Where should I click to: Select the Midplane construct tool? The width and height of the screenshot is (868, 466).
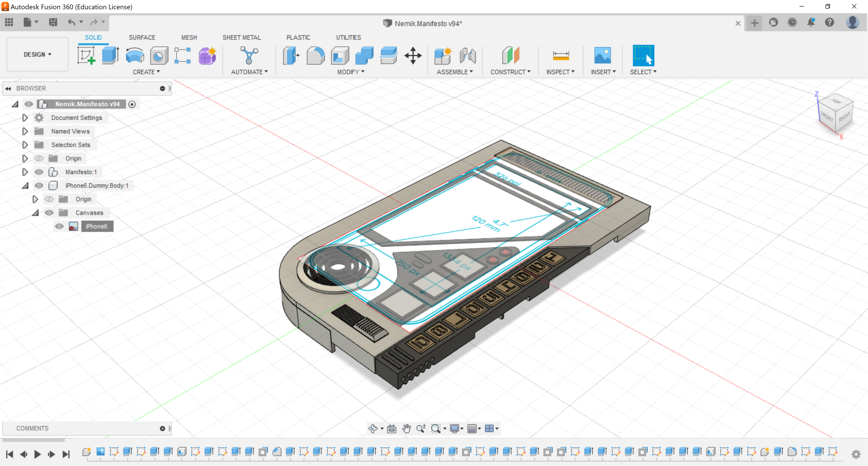(x=510, y=56)
